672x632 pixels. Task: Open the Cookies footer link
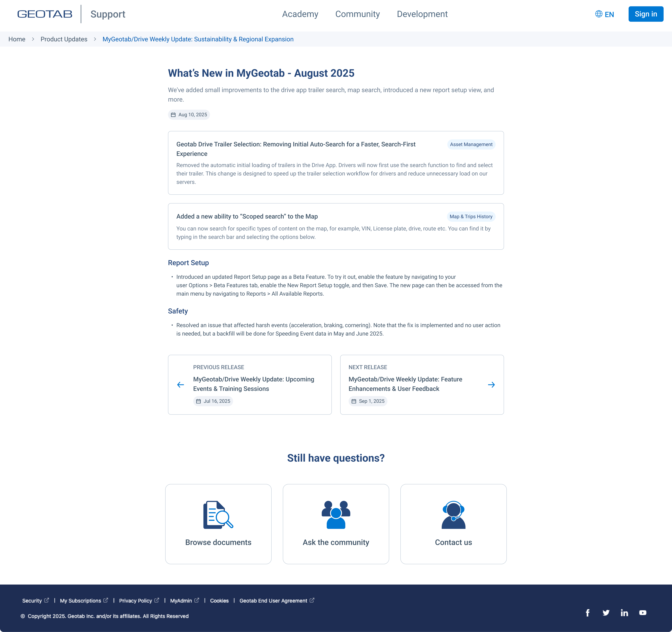(219, 600)
